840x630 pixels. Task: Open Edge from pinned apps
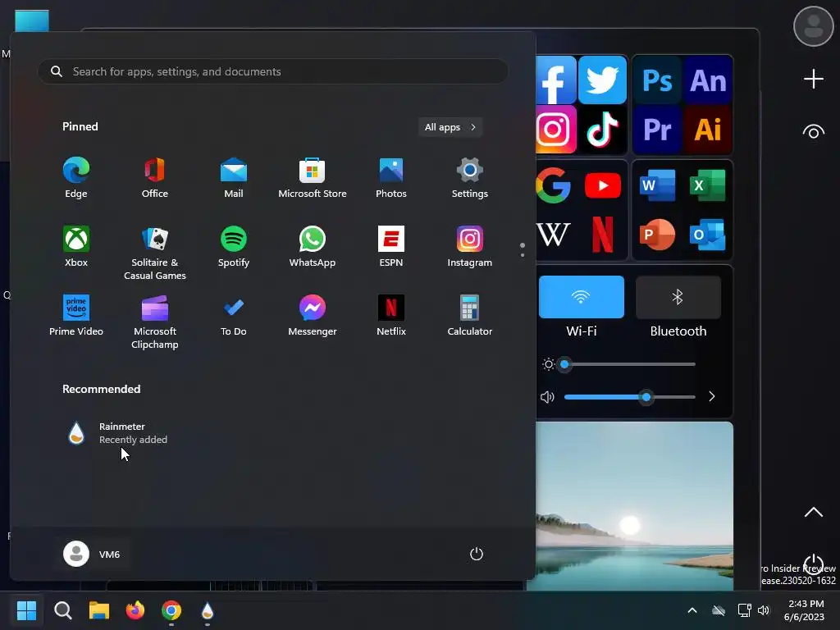(76, 178)
